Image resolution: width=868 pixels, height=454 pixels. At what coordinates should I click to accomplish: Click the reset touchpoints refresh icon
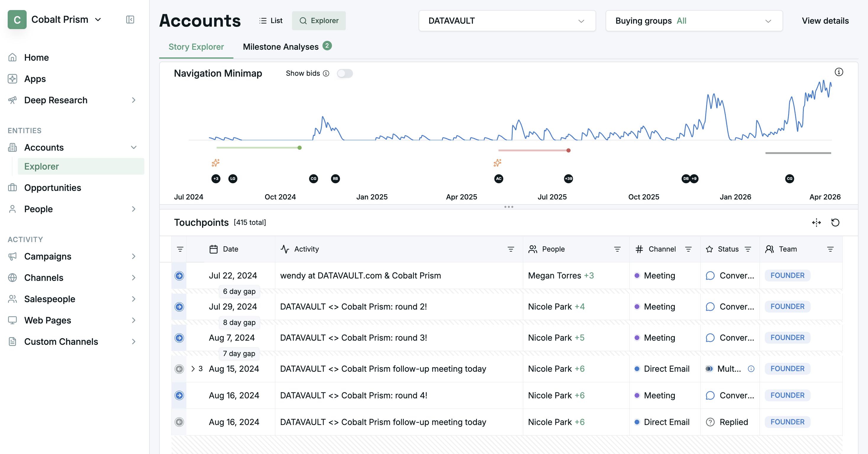tap(835, 223)
